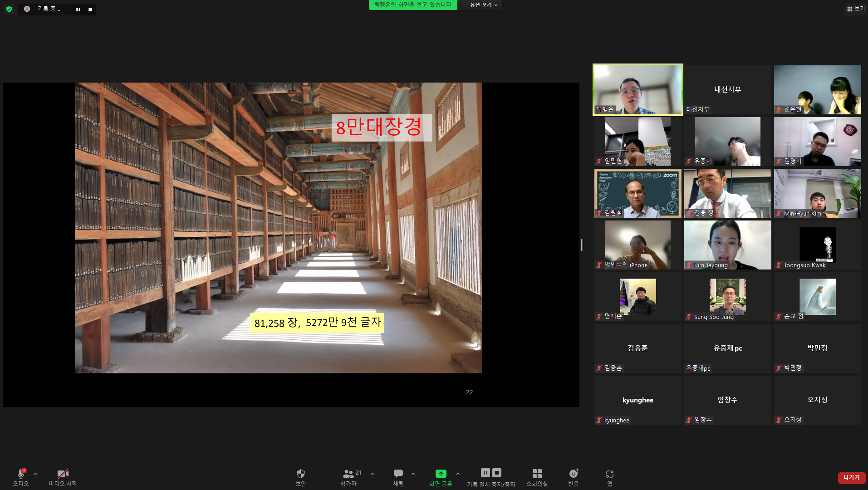
Task: Select the Joongsub Kwak tile
Action: click(818, 245)
